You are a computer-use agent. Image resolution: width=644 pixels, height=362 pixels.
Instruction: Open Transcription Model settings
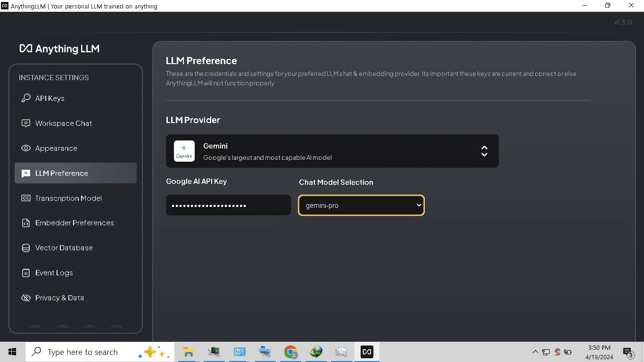point(75,198)
